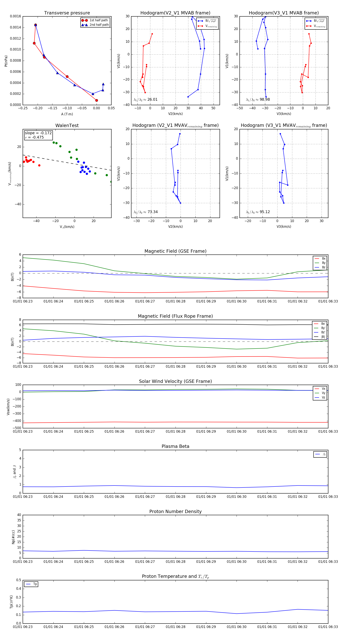Click the |B| legend entry
This screenshot has height=644, width=351.
[x=320, y=337]
